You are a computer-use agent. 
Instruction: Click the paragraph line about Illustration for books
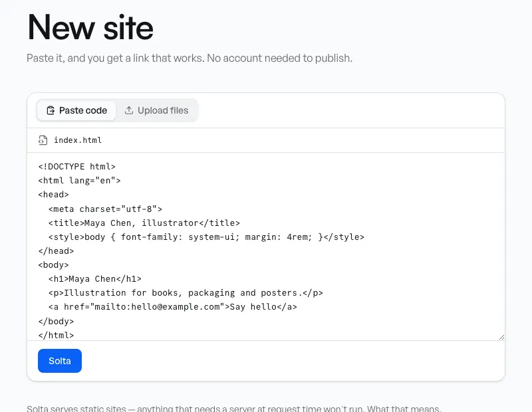click(x=186, y=292)
